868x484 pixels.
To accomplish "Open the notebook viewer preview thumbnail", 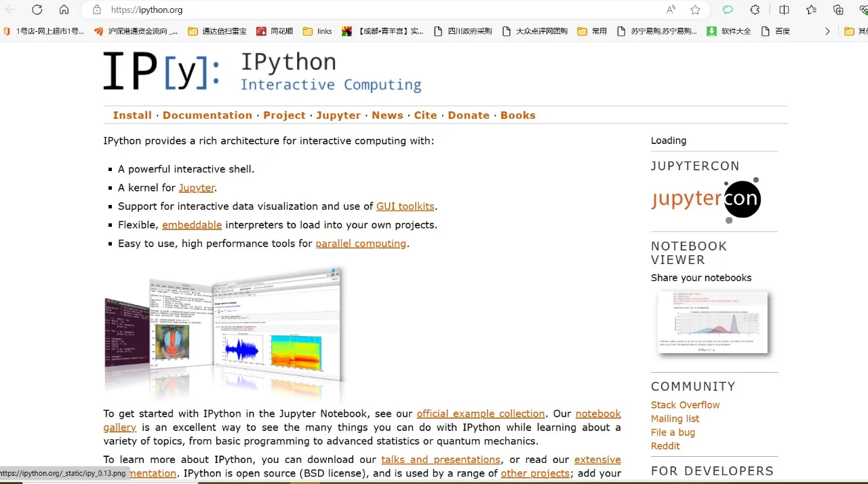I will coord(713,322).
